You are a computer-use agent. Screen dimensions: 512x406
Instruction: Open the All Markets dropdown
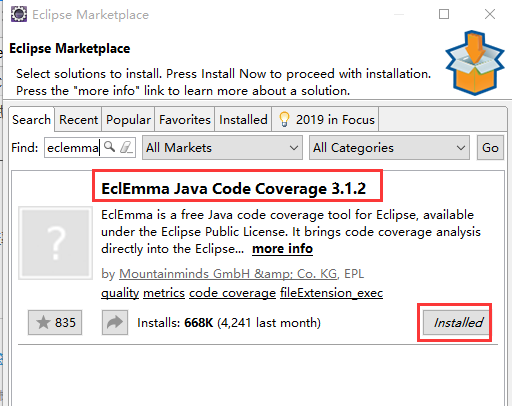(x=222, y=147)
